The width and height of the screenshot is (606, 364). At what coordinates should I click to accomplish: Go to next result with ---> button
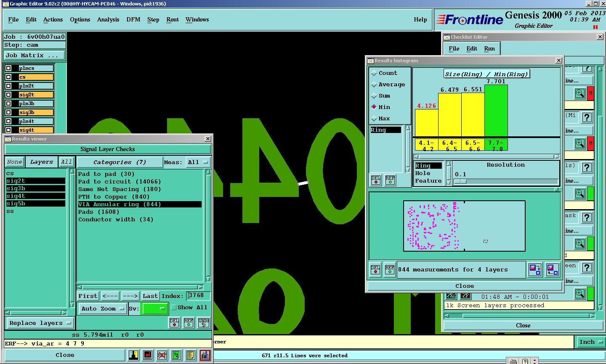[130, 296]
